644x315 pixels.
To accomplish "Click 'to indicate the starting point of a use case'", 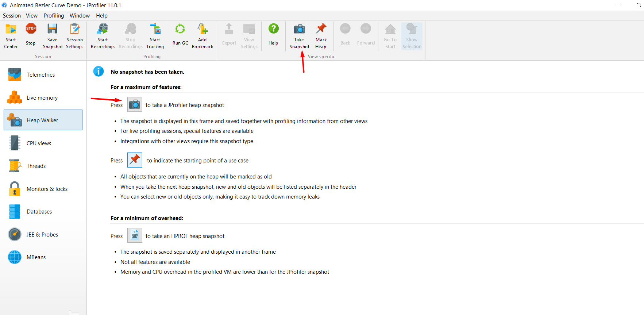I will click(x=198, y=161).
